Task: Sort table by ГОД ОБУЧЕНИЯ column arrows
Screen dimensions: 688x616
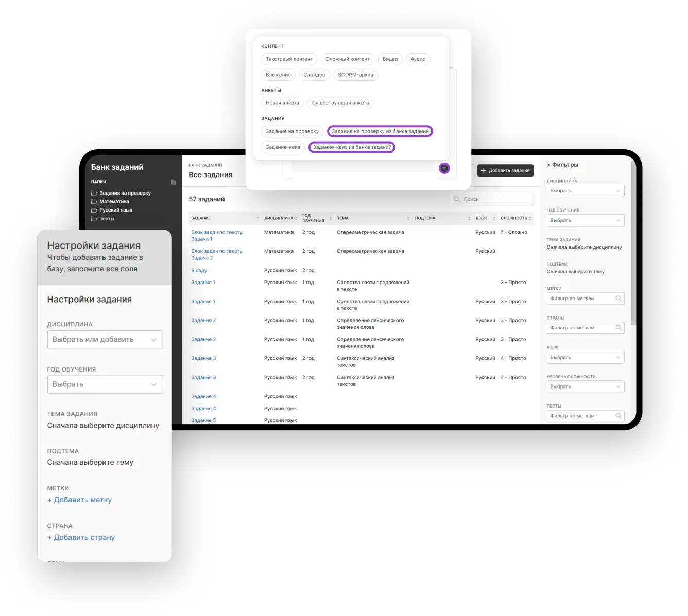Action: pos(330,218)
